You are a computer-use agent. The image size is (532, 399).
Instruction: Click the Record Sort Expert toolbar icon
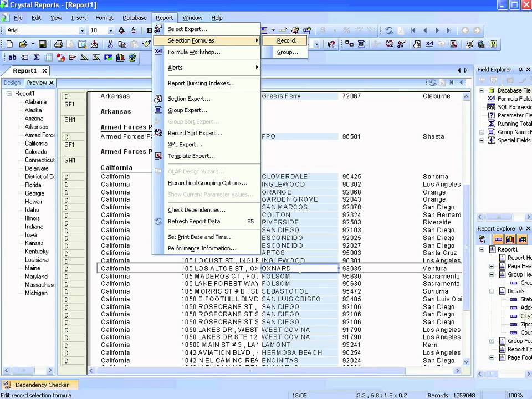pyautogui.click(x=390, y=44)
